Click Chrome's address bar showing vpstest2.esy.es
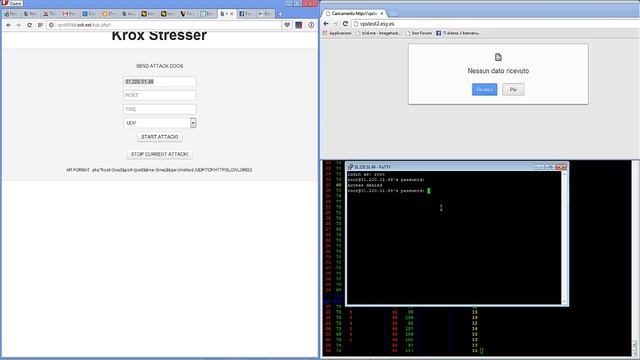The image size is (640, 360). [x=496, y=24]
